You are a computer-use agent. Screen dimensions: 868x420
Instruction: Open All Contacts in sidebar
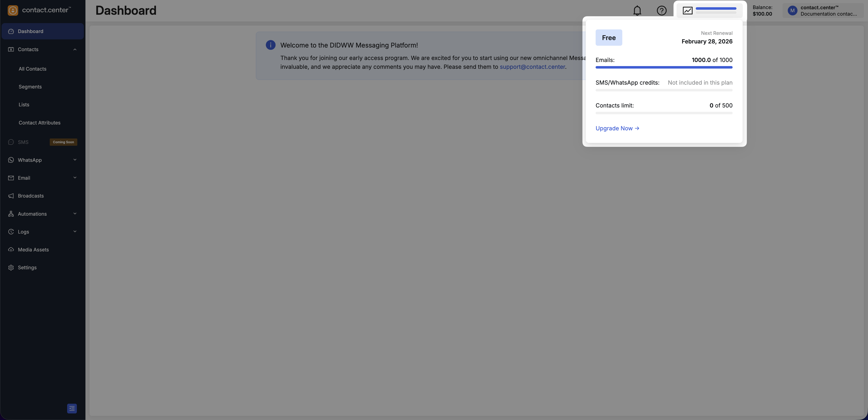click(x=32, y=69)
